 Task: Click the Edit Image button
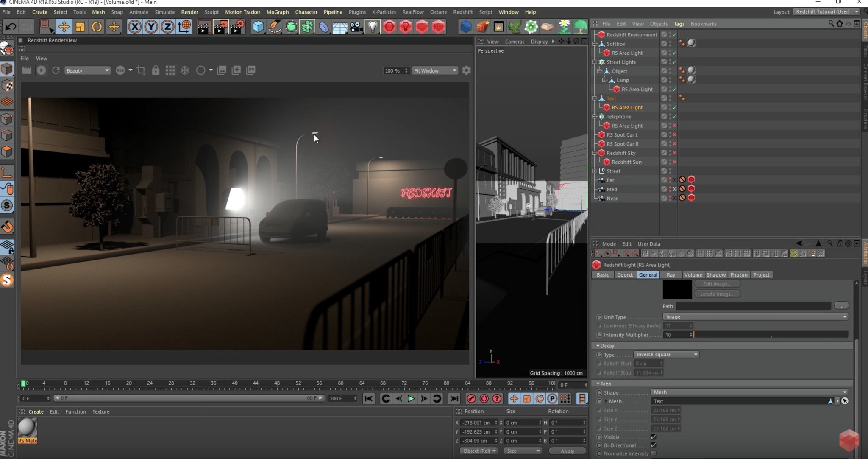pyautogui.click(x=717, y=284)
